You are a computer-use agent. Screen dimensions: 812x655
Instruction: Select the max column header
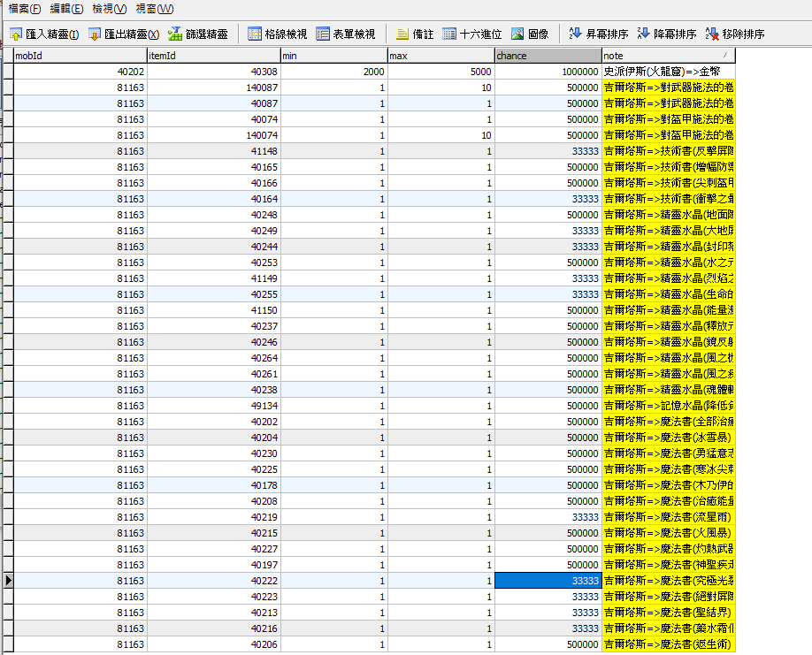click(441, 56)
